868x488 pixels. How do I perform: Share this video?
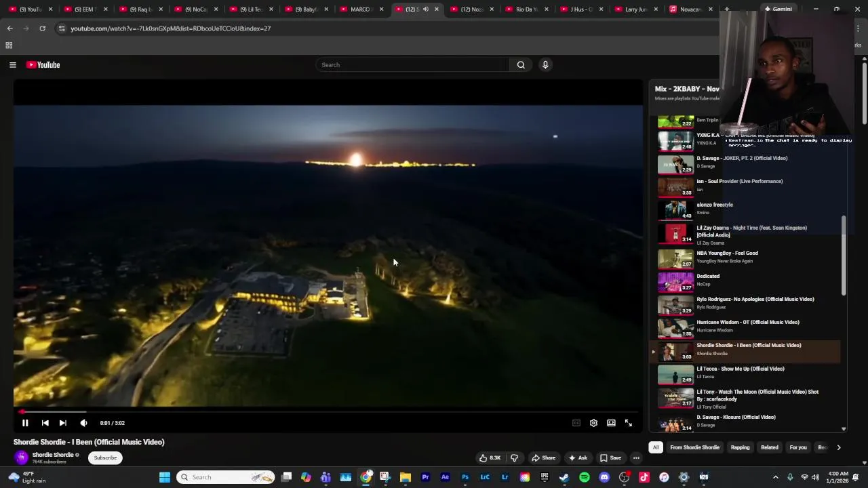[x=543, y=458]
